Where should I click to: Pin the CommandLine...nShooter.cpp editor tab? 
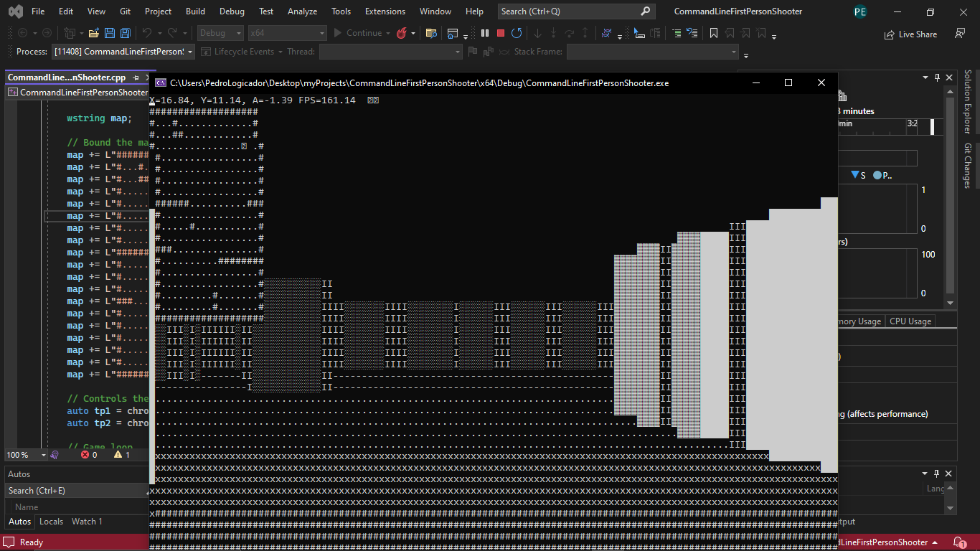pos(134,77)
